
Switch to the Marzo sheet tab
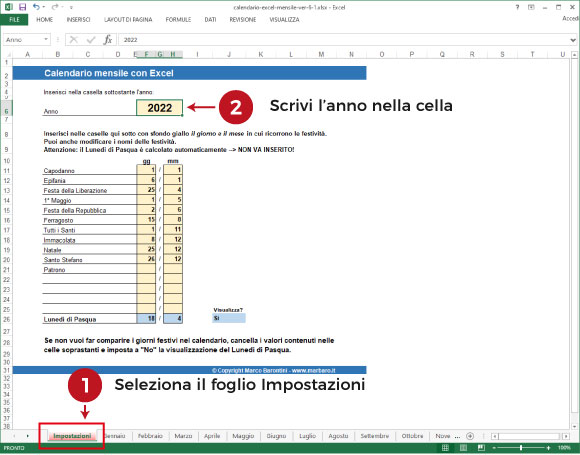coord(183,436)
